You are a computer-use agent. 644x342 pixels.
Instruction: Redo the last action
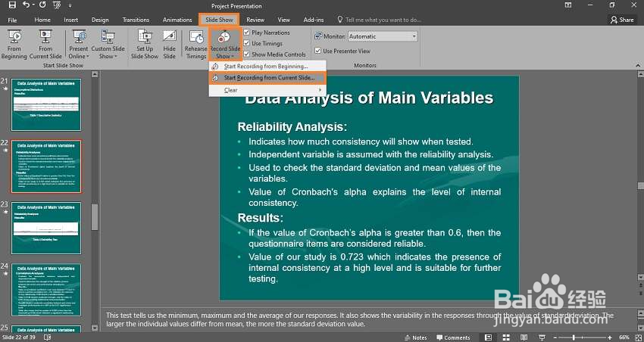(x=42, y=5)
